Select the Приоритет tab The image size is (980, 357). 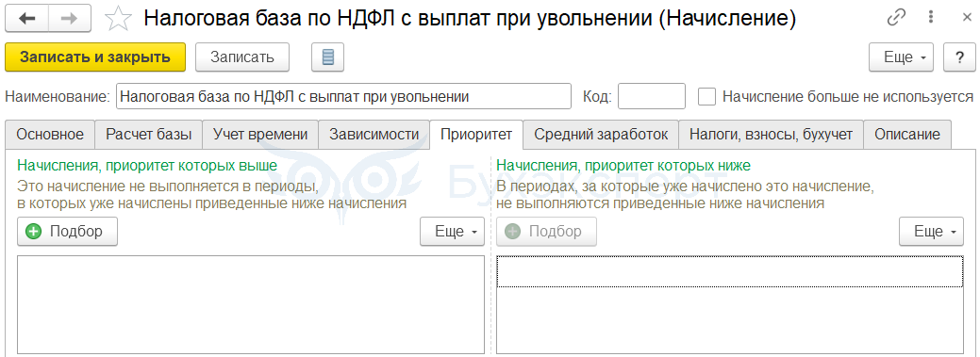476,134
